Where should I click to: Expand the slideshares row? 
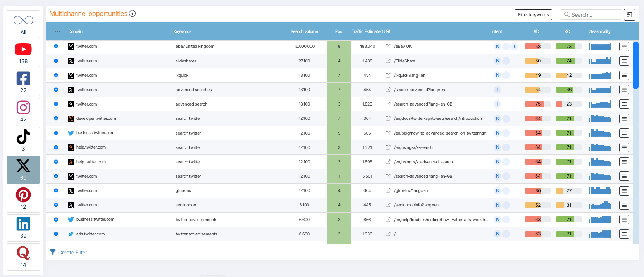pyautogui.click(x=56, y=61)
